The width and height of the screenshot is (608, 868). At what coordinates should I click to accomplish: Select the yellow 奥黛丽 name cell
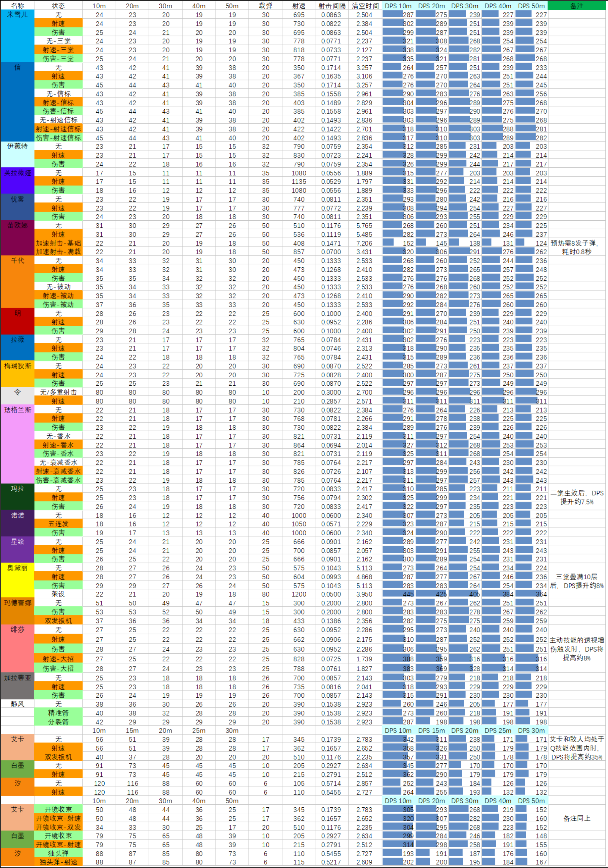click(x=17, y=581)
